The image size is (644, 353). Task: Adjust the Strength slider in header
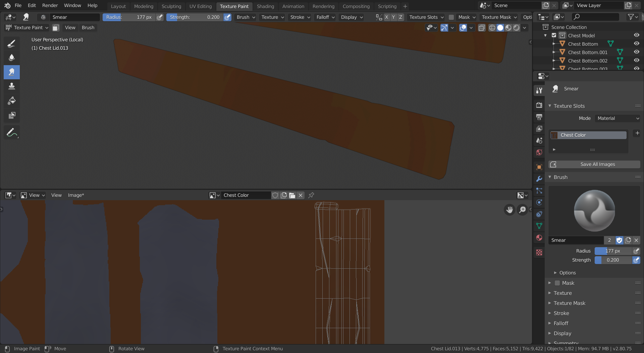pos(195,17)
